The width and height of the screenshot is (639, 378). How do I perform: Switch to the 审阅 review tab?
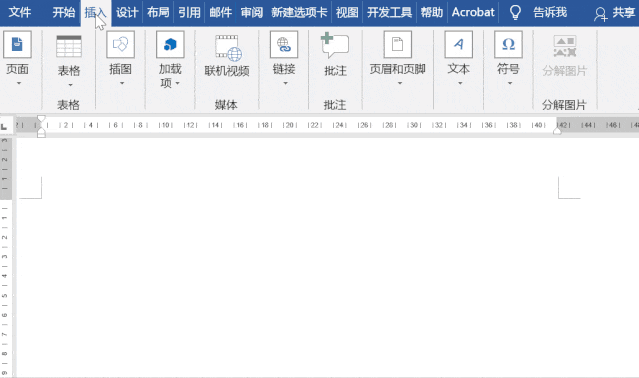(x=251, y=13)
